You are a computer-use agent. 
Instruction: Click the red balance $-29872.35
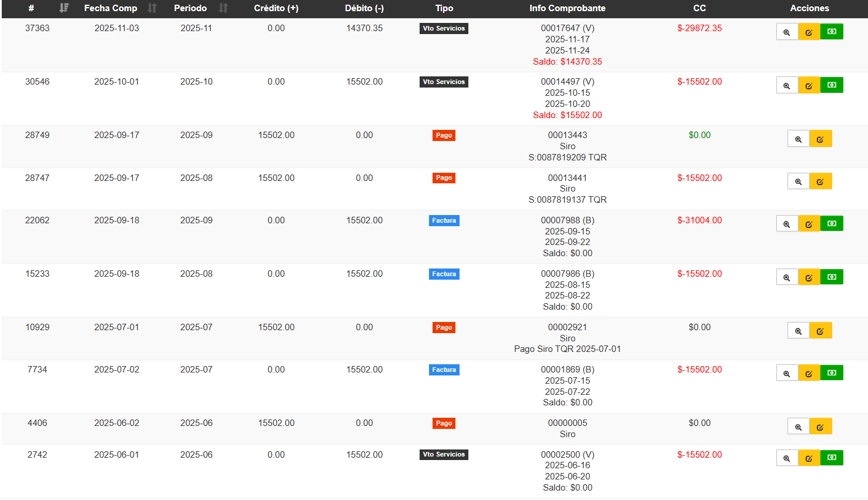(699, 28)
